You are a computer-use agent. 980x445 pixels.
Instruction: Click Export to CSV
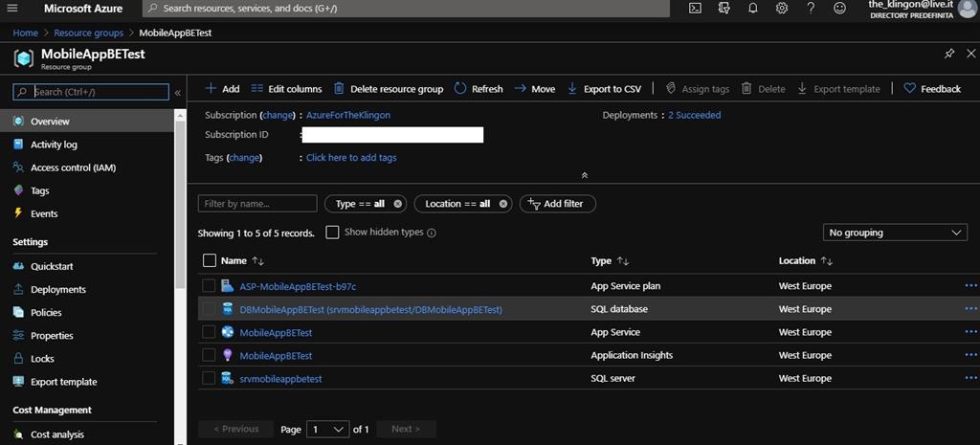(x=605, y=89)
